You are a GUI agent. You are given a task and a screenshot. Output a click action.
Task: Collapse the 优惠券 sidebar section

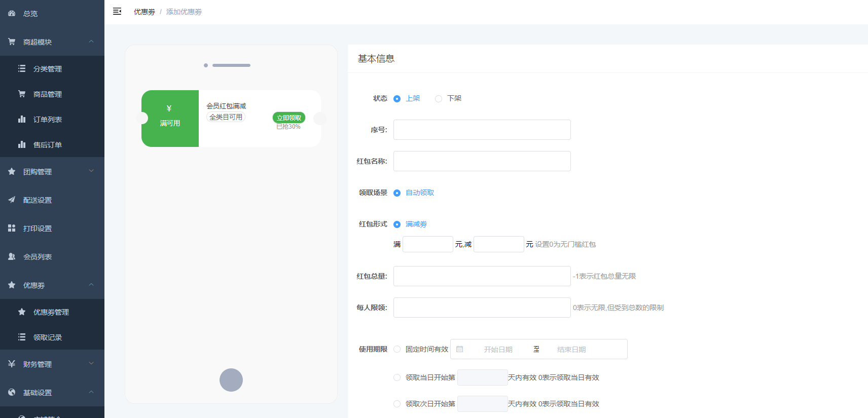pyautogui.click(x=91, y=285)
